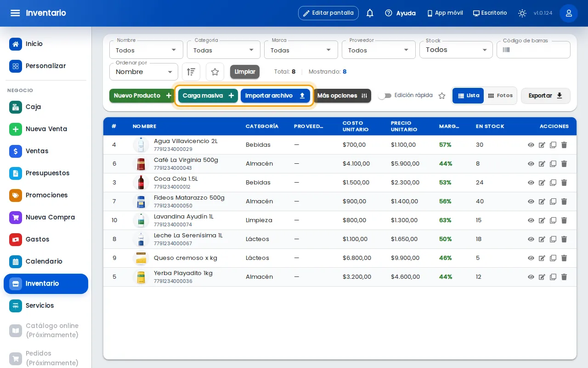Click the star icon beside sort direction
The width and height of the screenshot is (588, 368).
215,72
